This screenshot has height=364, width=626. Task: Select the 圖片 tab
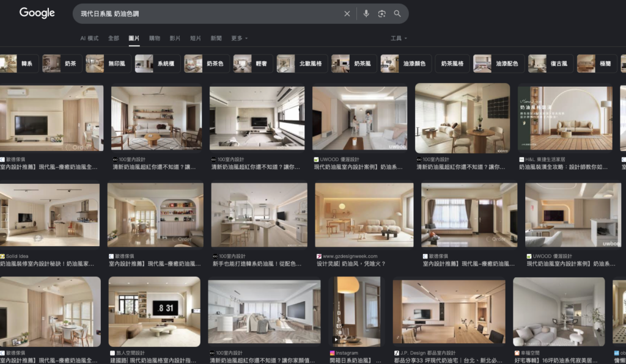coord(134,38)
